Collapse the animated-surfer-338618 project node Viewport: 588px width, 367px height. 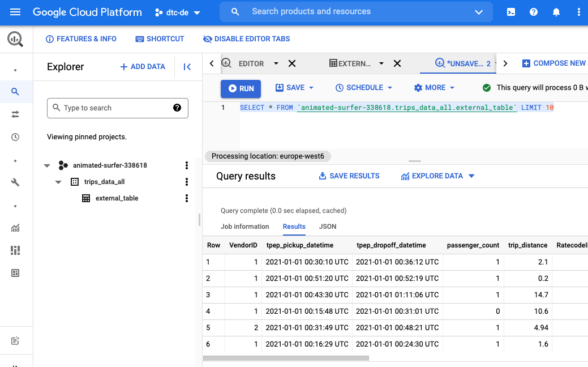(47, 165)
